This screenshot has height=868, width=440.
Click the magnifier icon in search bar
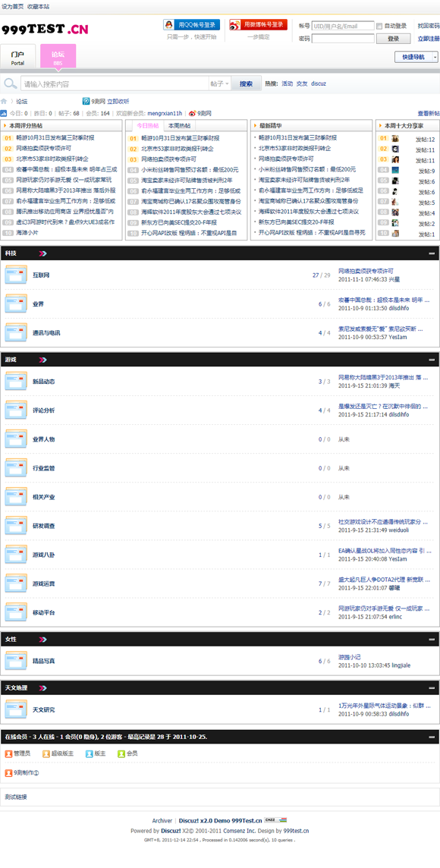click(10, 83)
